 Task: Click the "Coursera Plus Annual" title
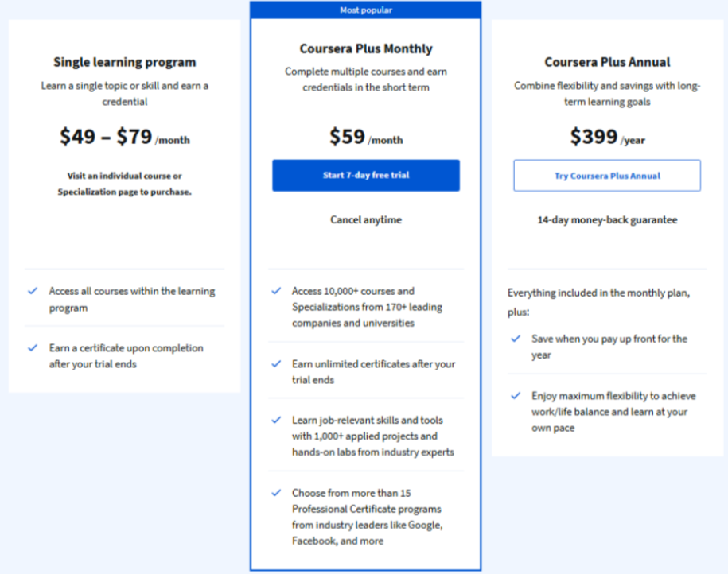click(x=607, y=62)
